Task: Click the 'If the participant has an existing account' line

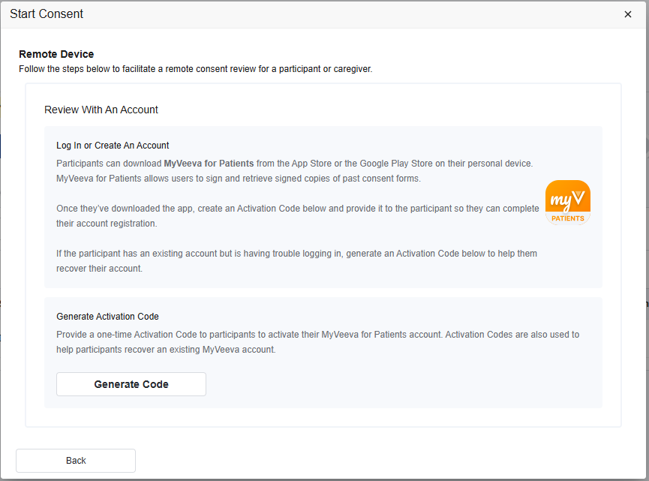Action: tap(297, 253)
